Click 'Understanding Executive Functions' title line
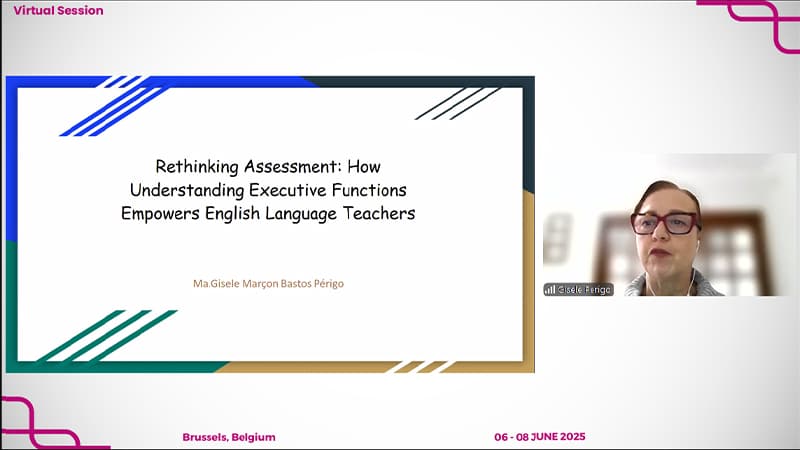This screenshot has width=800, height=450. 269,190
